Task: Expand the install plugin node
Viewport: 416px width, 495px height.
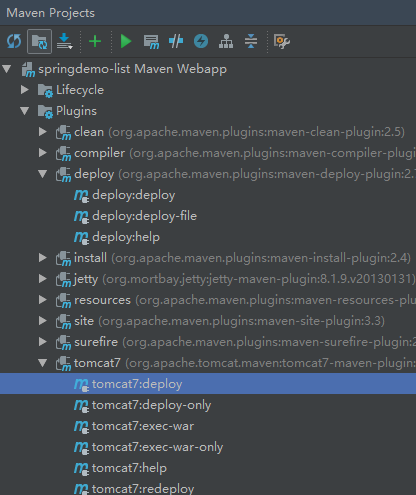Action: tap(42, 258)
